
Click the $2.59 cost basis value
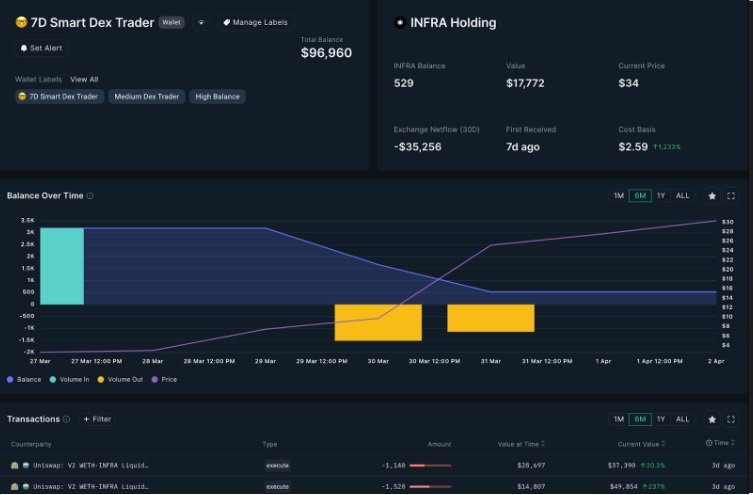pos(633,147)
